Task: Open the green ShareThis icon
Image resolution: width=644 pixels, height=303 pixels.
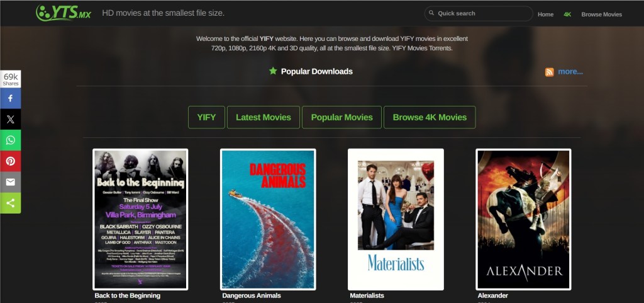Action: [11, 203]
